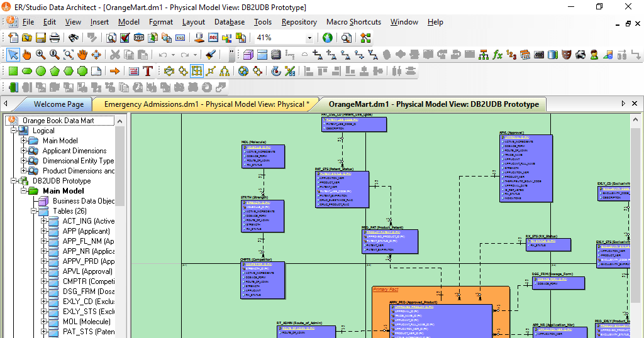Switch to Emergency Admissions.dm1 tab

(206, 104)
